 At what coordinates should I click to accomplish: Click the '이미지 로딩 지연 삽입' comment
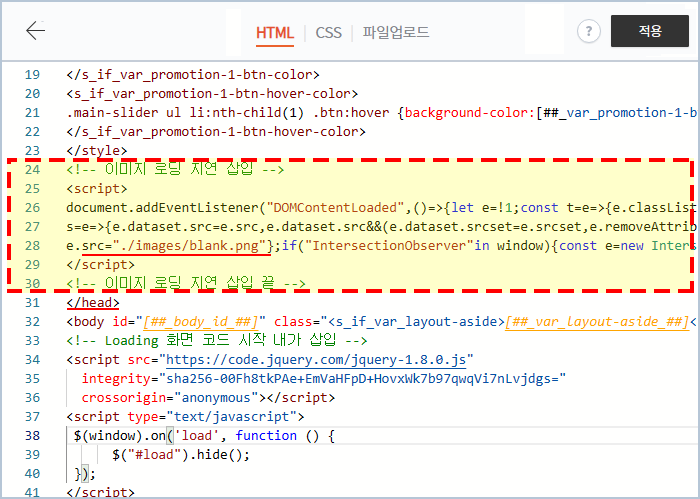pos(175,170)
